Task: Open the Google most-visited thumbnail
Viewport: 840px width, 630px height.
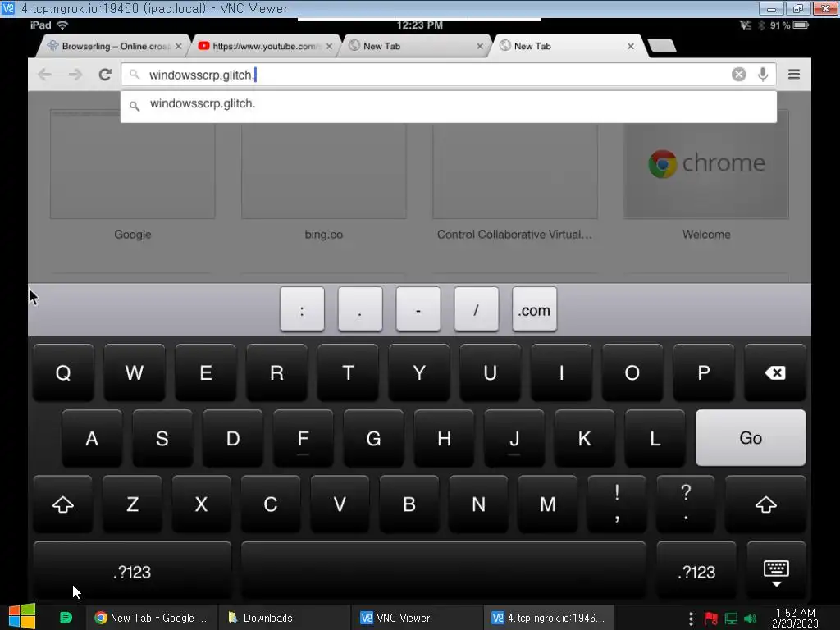Action: (132, 164)
